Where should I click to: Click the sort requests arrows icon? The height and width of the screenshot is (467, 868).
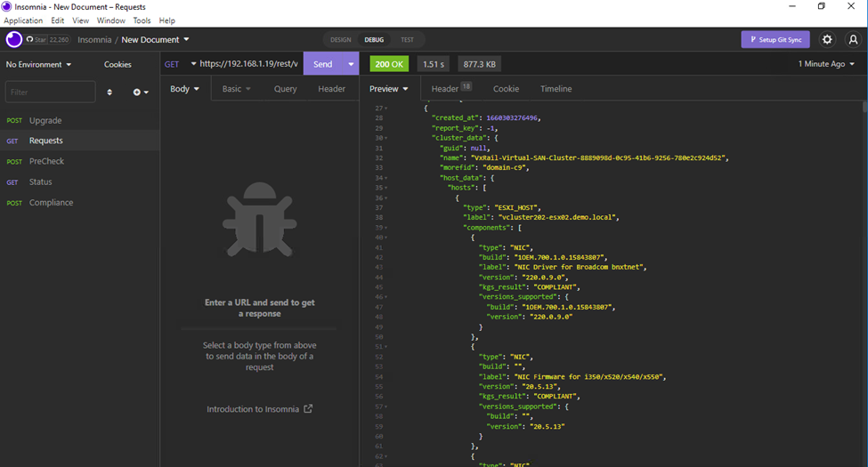coord(110,93)
